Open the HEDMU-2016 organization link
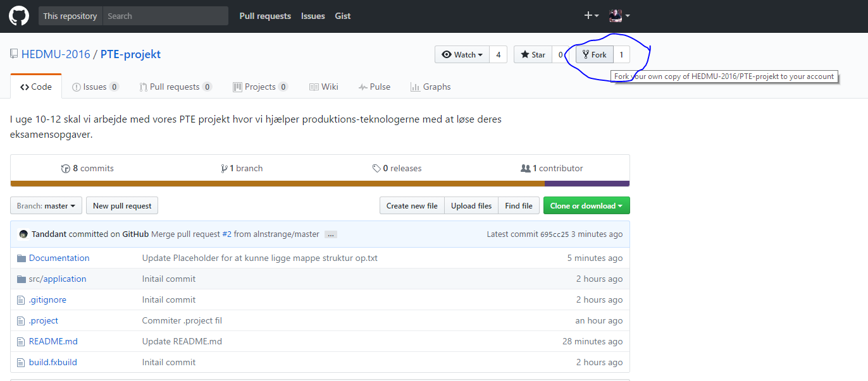 [x=56, y=54]
